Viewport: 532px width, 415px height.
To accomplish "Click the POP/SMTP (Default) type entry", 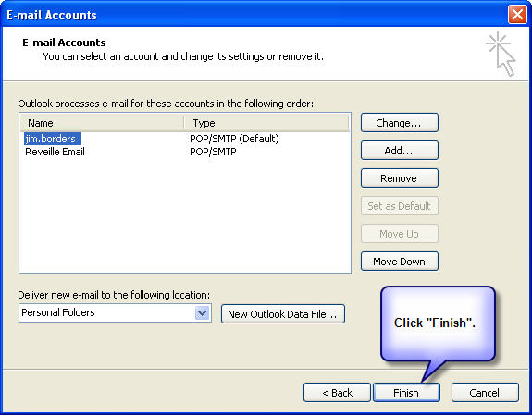I will click(234, 139).
